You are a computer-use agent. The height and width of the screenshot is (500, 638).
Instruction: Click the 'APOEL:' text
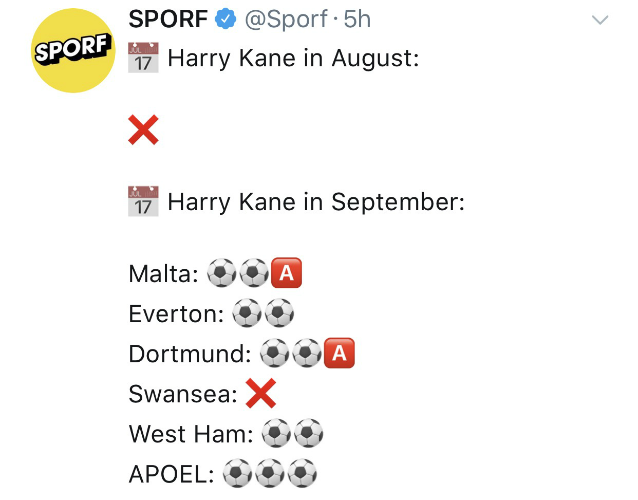coord(171,474)
